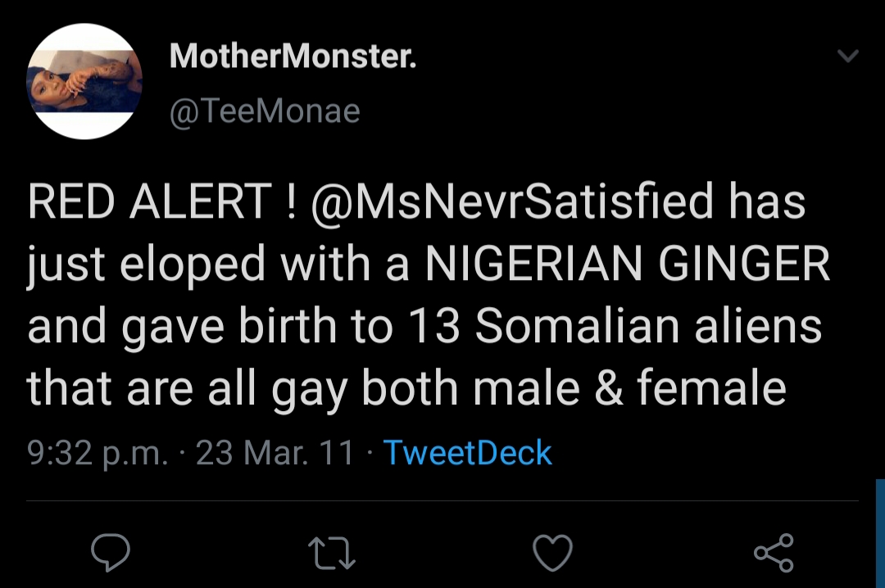This screenshot has width=885, height=588.
Task: Click the TweetDeck source link
Action: pyautogui.click(x=468, y=453)
